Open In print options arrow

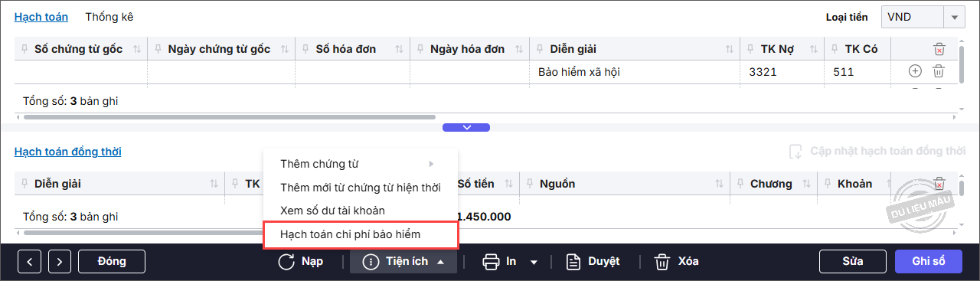[534, 262]
